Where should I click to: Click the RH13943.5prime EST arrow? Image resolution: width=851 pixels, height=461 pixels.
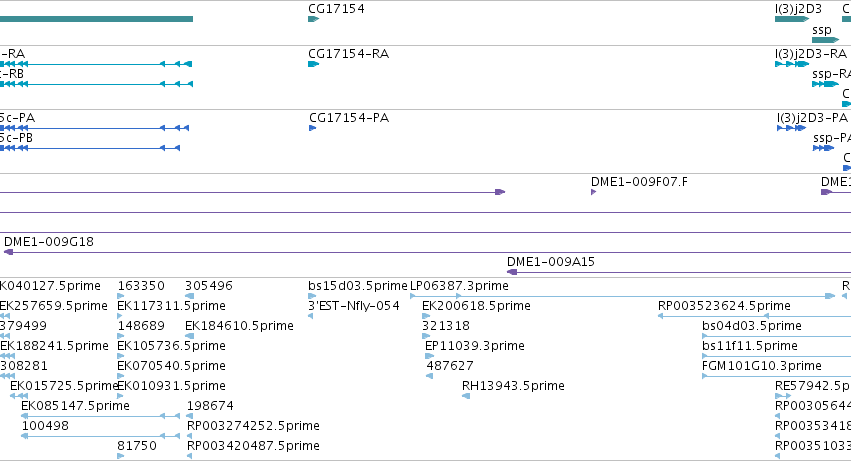pyautogui.click(x=466, y=396)
